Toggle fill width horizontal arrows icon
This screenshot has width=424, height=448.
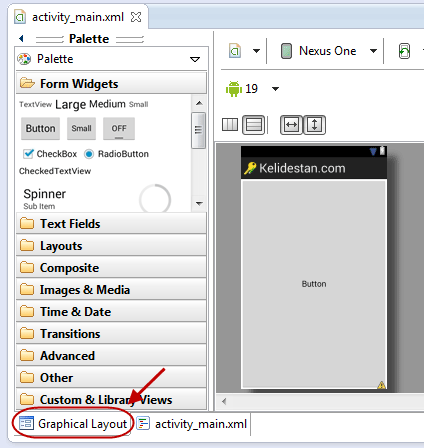(291, 125)
